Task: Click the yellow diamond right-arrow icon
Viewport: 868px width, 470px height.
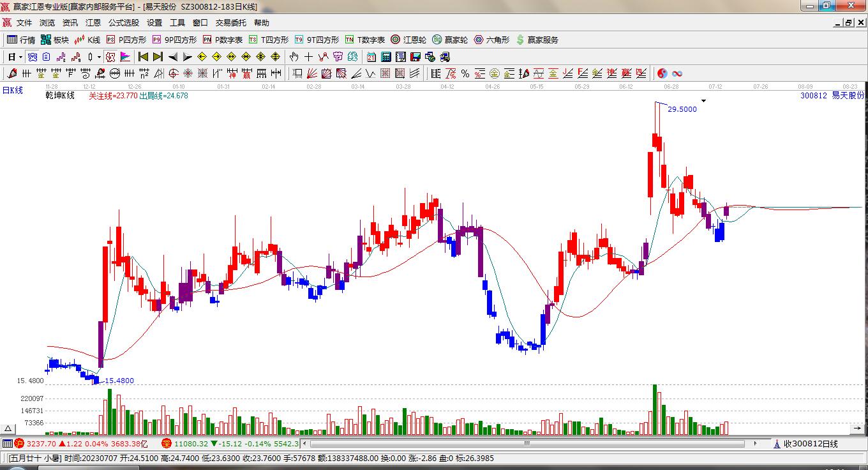Action: coord(216,57)
